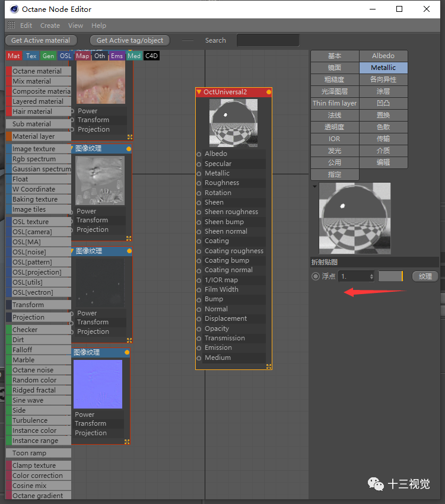Select the Albedo tab in properties
Image resolution: width=445 pixels, height=504 pixels.
383,56
